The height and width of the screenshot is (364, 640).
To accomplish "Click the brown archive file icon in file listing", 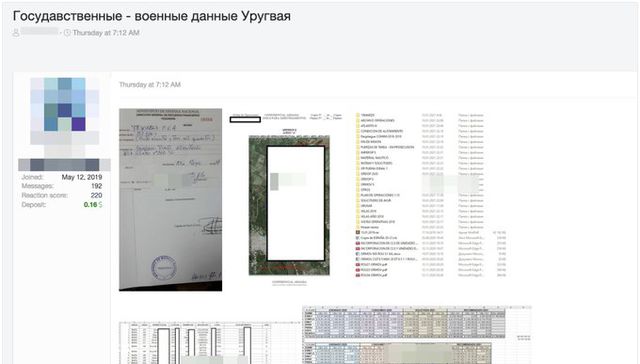I will [x=358, y=233].
